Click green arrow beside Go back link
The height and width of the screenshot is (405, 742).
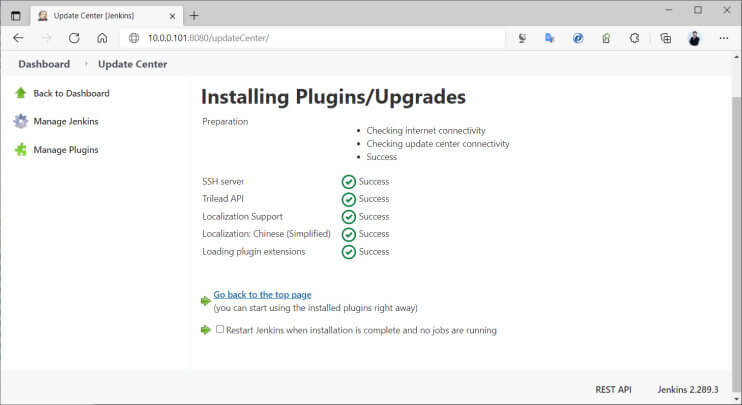[x=205, y=301]
